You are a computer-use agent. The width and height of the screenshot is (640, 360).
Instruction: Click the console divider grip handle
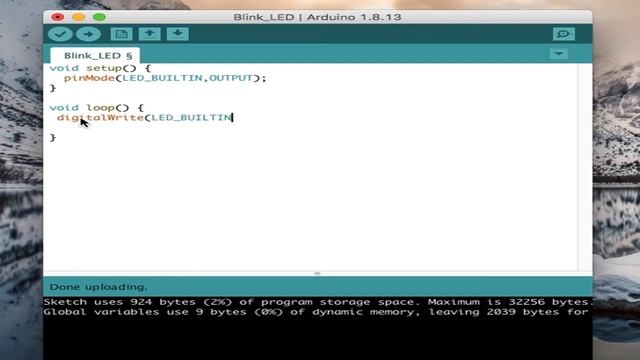(x=317, y=273)
